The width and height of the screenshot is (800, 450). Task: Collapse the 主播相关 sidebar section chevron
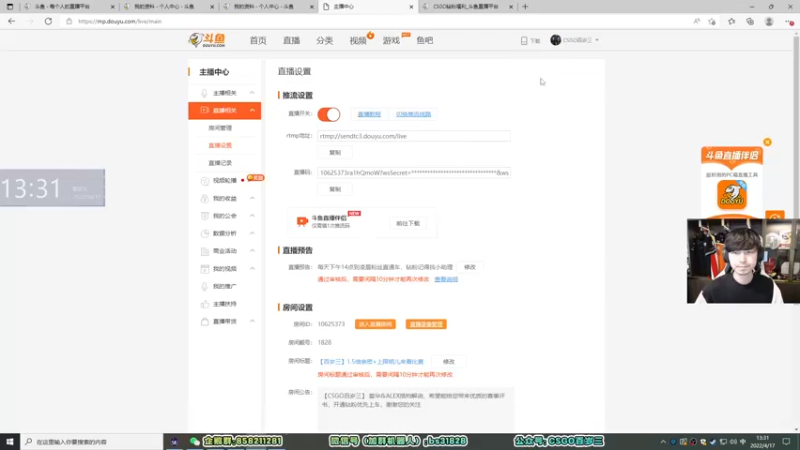(252, 93)
